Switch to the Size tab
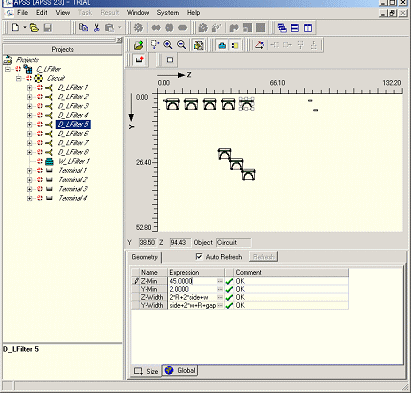This screenshot has height=393, width=411. click(146, 371)
